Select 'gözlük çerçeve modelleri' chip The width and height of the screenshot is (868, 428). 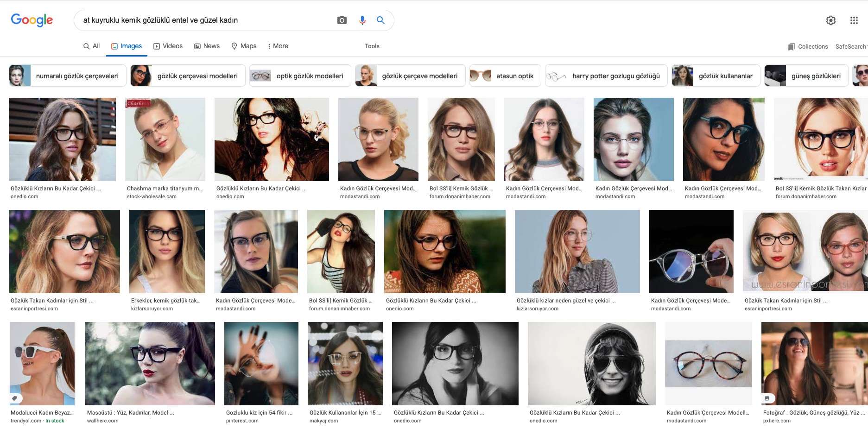pos(410,76)
